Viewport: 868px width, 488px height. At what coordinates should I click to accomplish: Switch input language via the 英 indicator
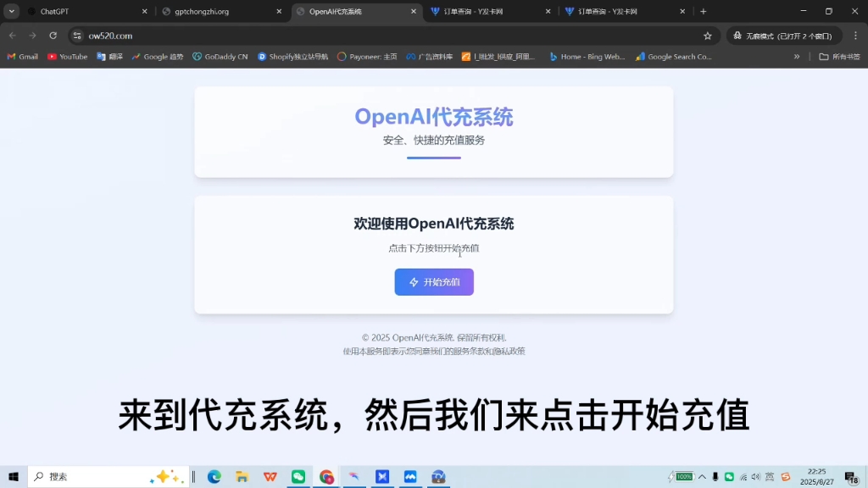770,476
